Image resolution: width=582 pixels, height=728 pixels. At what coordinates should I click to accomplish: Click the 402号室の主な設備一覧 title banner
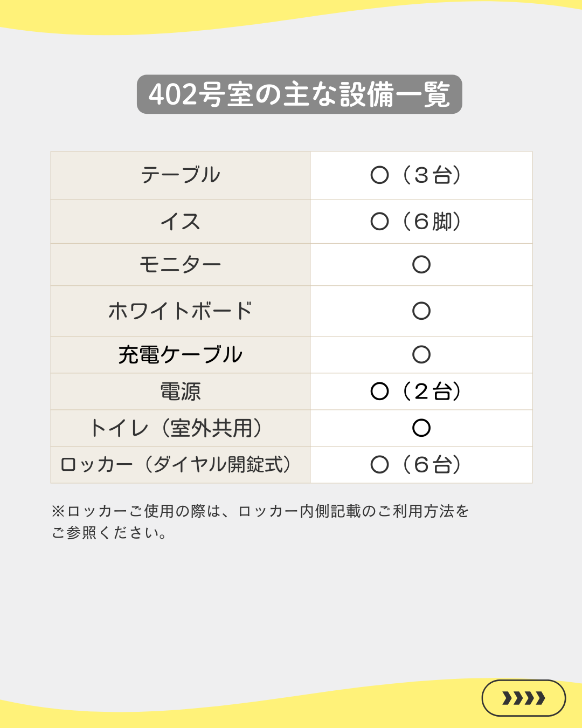tap(299, 94)
